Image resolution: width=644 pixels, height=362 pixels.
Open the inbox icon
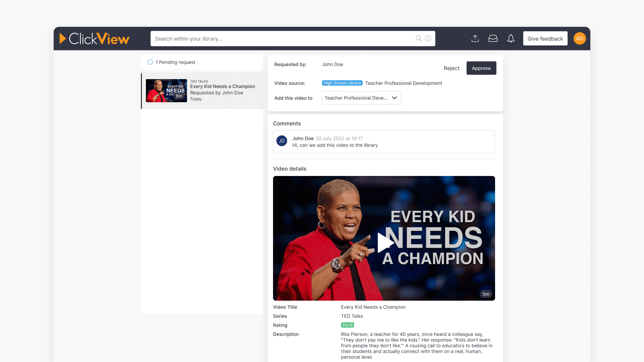[x=493, y=38]
